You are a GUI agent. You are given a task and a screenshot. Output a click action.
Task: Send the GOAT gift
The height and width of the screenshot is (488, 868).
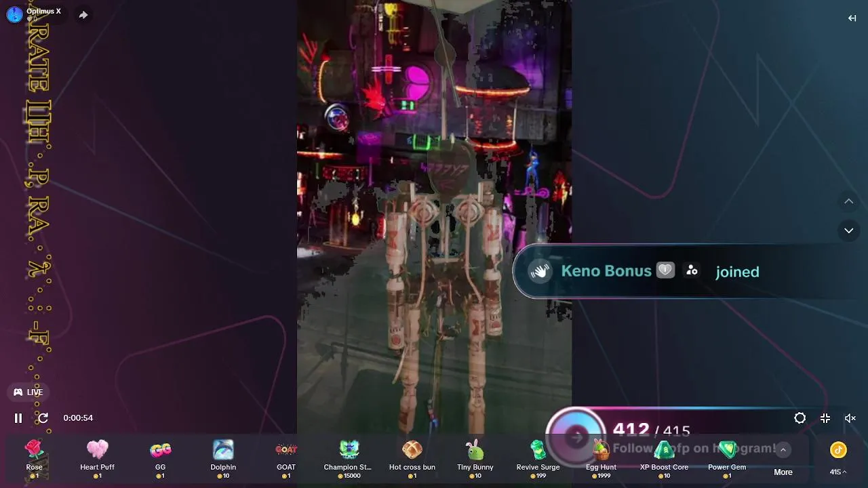286,459
